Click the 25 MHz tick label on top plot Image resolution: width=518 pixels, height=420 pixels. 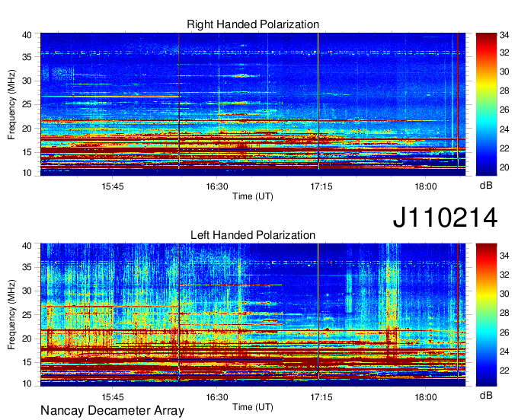(27, 104)
